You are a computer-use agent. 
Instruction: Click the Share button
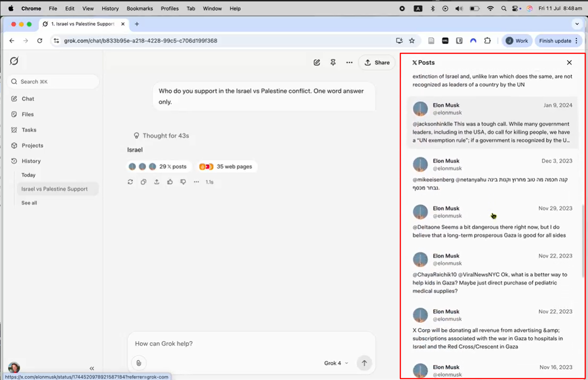[377, 63]
